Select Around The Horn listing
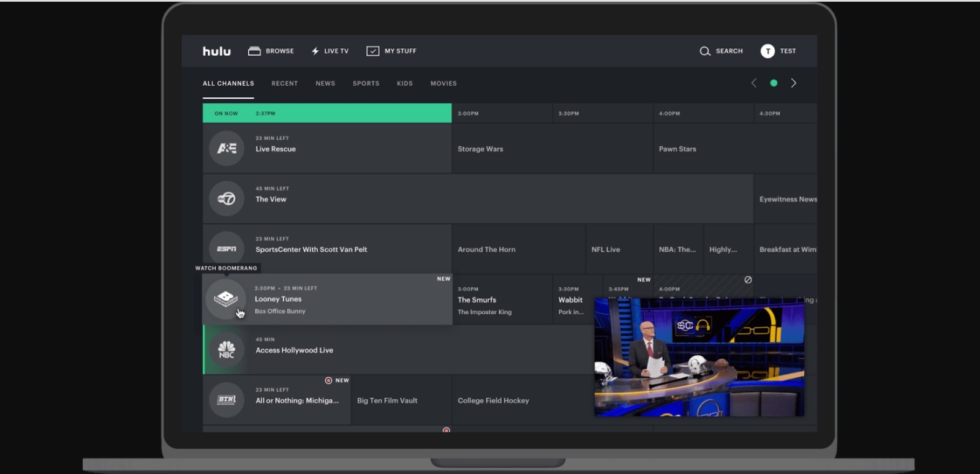 [x=519, y=249]
